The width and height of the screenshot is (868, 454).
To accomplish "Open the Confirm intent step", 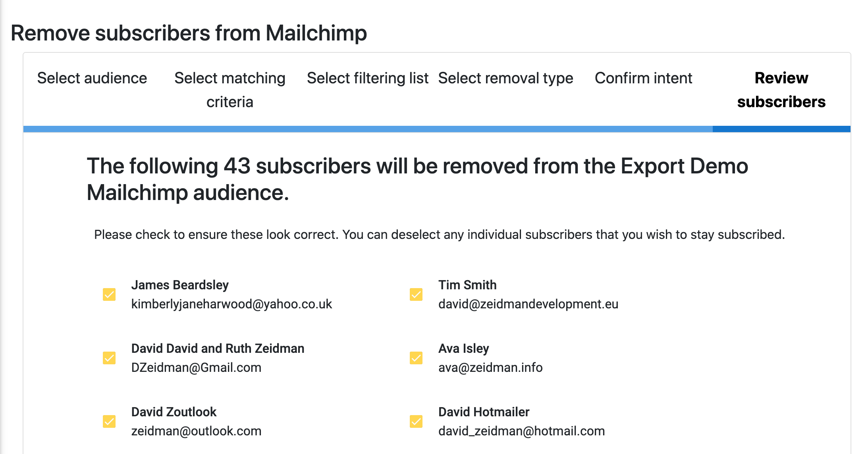I will (x=643, y=78).
